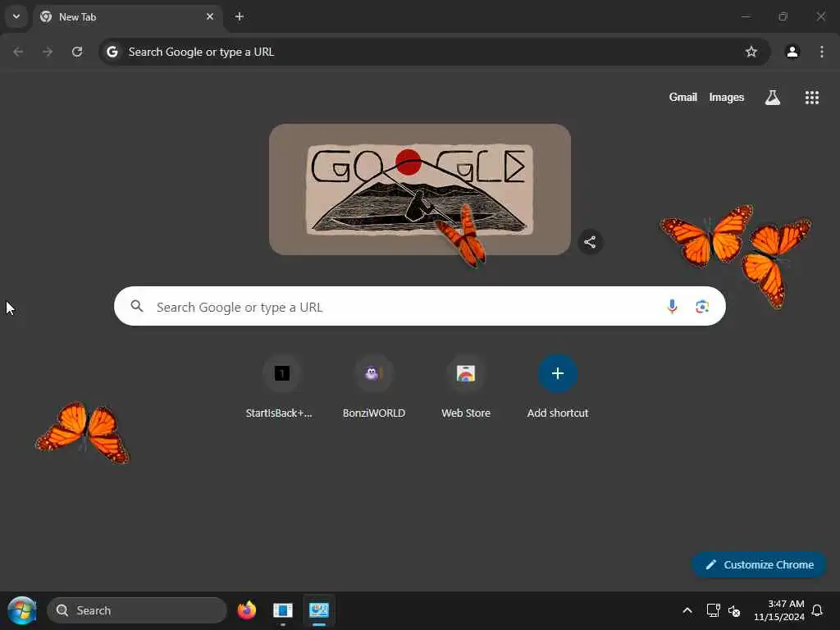The image size is (840, 630).
Task: Click the Google Doodle image
Action: [419, 189]
